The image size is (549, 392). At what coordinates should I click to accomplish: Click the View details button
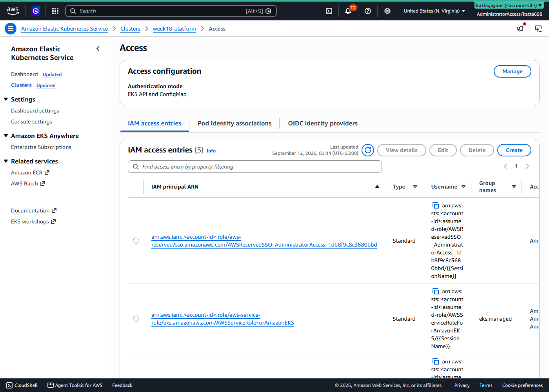point(402,150)
